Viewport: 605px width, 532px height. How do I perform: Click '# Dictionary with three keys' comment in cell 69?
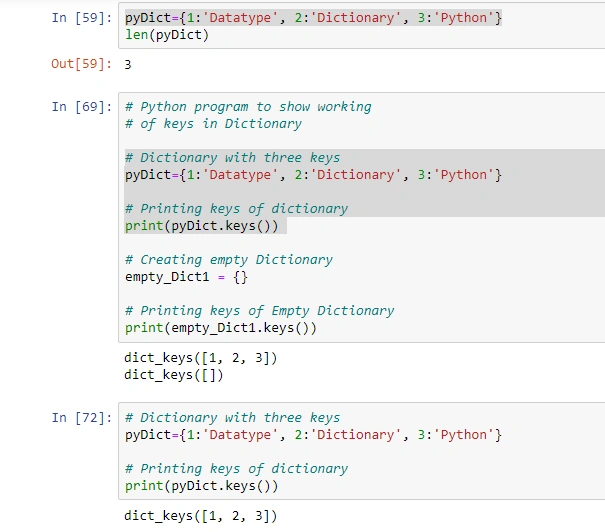(x=233, y=158)
